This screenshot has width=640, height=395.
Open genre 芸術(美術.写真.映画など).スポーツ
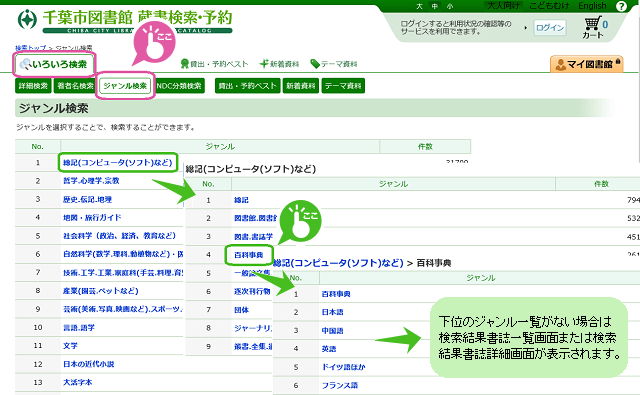click(x=123, y=309)
